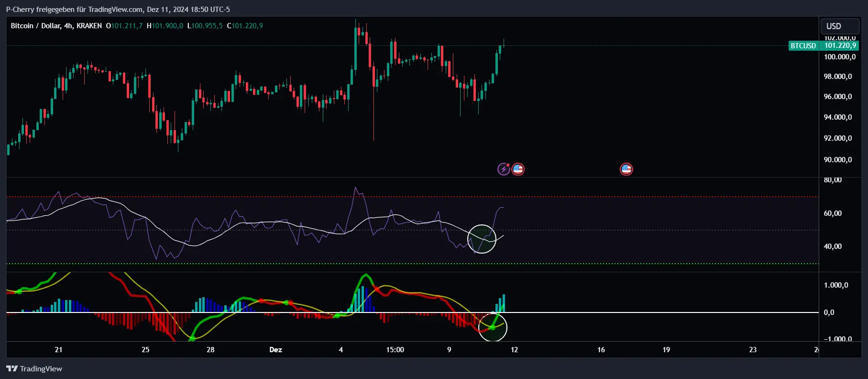Open the lone US flag event icon right of date 16

pyautogui.click(x=626, y=169)
